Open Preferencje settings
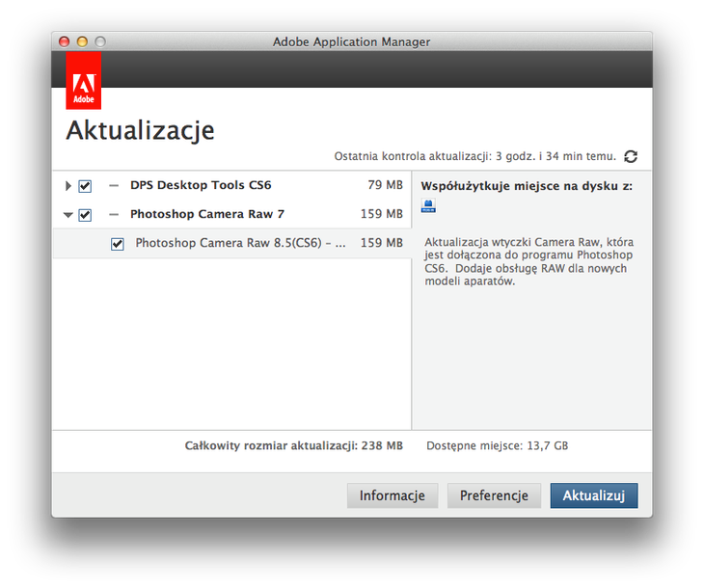The height and width of the screenshot is (588, 704). click(x=494, y=495)
